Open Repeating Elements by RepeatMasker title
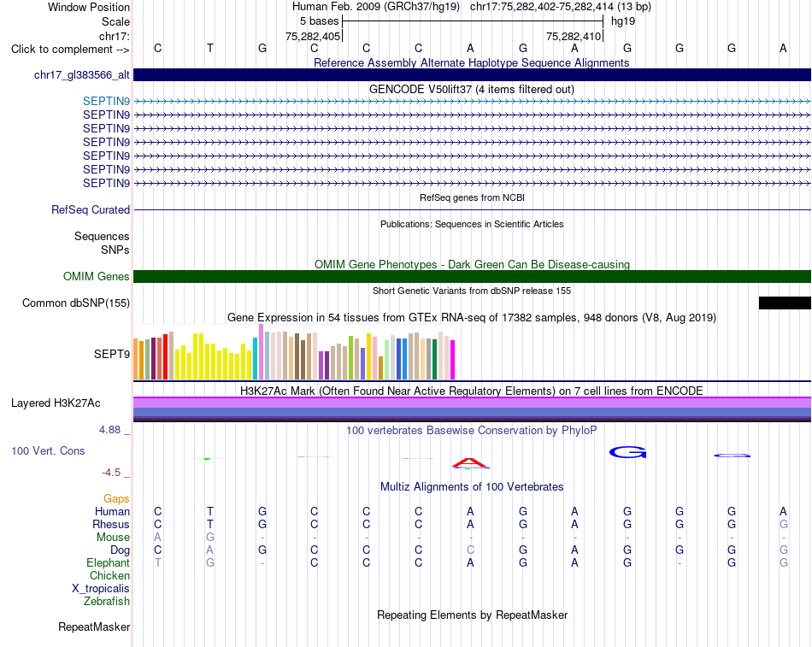 (x=473, y=615)
